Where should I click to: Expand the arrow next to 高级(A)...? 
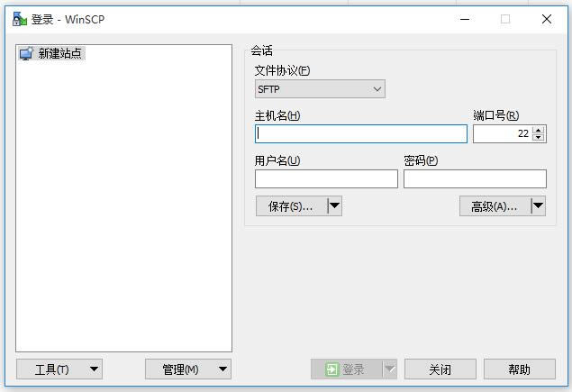pyautogui.click(x=538, y=206)
